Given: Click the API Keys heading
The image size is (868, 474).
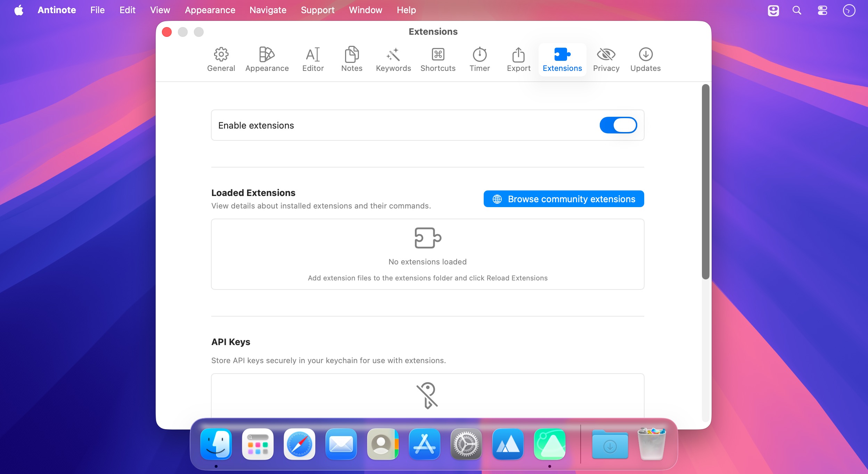Looking at the screenshot, I should click(x=231, y=342).
